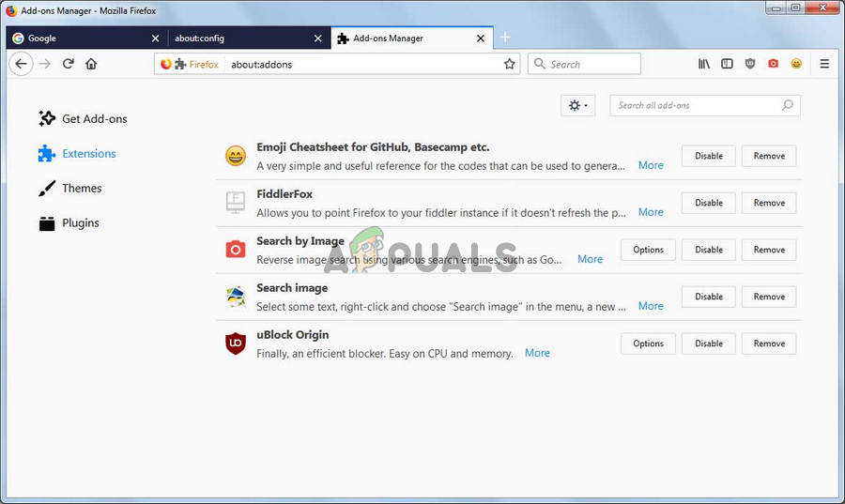Image resolution: width=845 pixels, height=504 pixels.
Task: Open Plugins category in sidebar
Action: (x=69, y=223)
